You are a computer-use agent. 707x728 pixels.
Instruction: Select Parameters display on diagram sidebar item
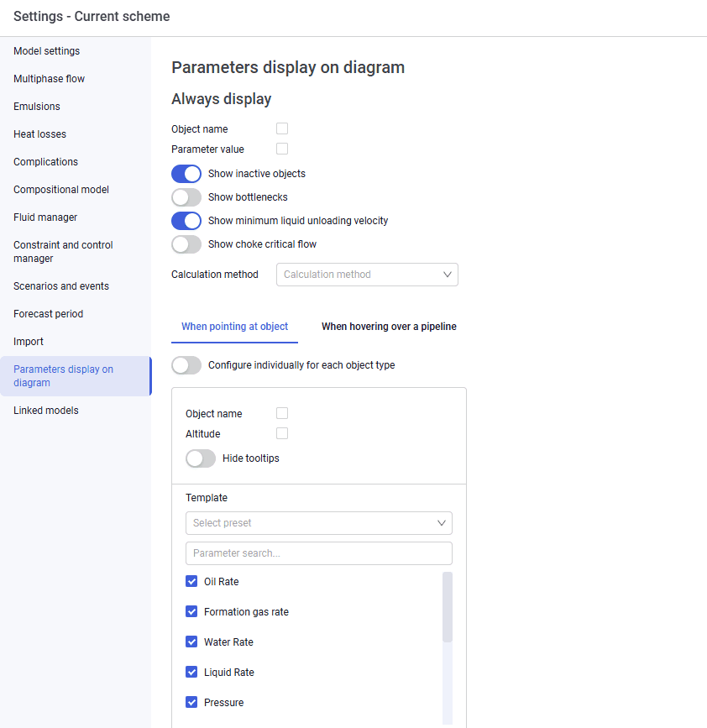pos(76,376)
